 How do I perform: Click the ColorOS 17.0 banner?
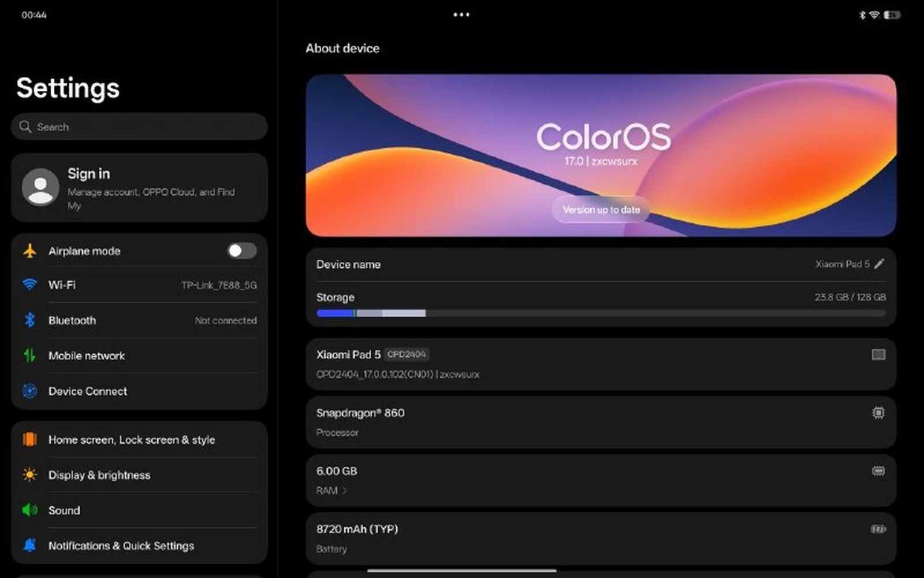pos(601,155)
